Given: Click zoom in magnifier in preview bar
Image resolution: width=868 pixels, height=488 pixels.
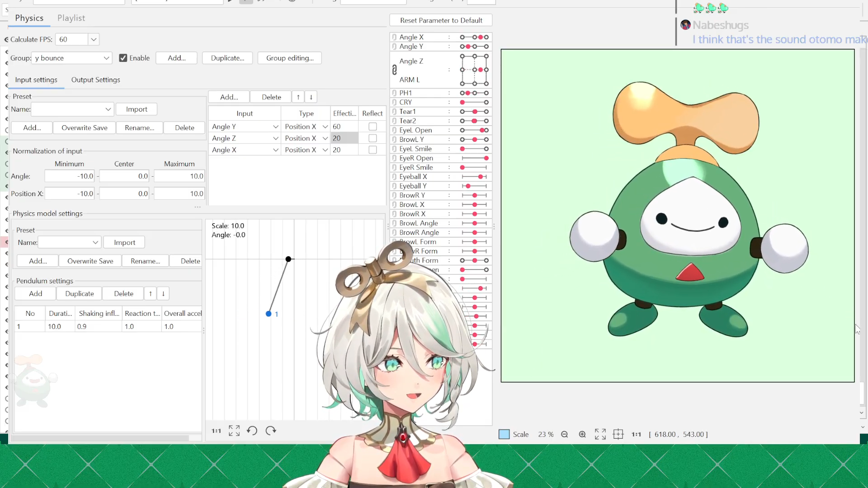Looking at the screenshot, I should coord(582,434).
